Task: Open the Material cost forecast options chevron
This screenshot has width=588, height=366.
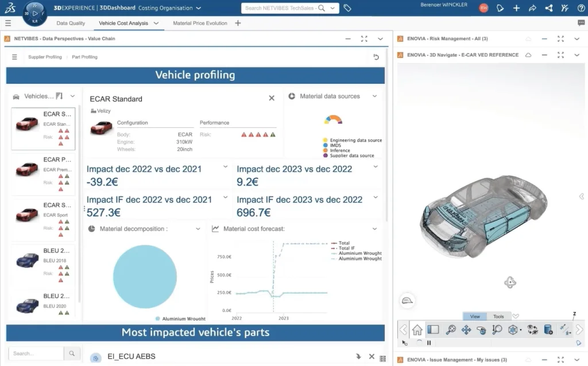Action: point(375,228)
